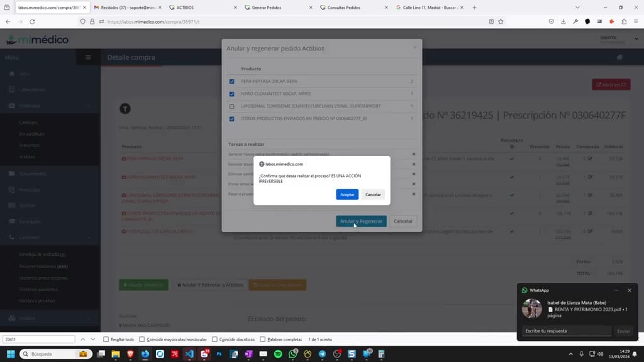
Task: Click the Anular y Regenerar button
Action: [361, 221]
